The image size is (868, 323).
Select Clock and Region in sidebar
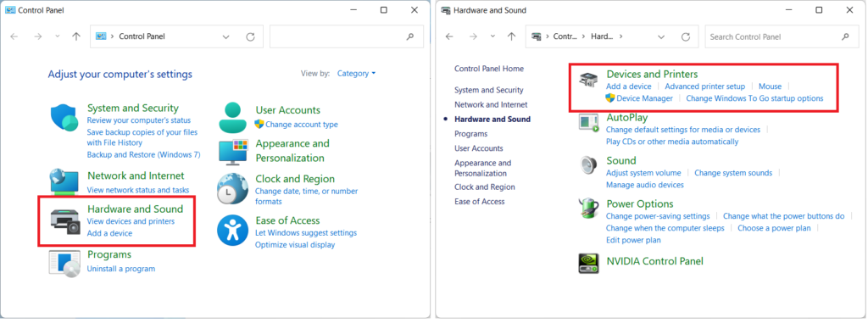point(485,187)
